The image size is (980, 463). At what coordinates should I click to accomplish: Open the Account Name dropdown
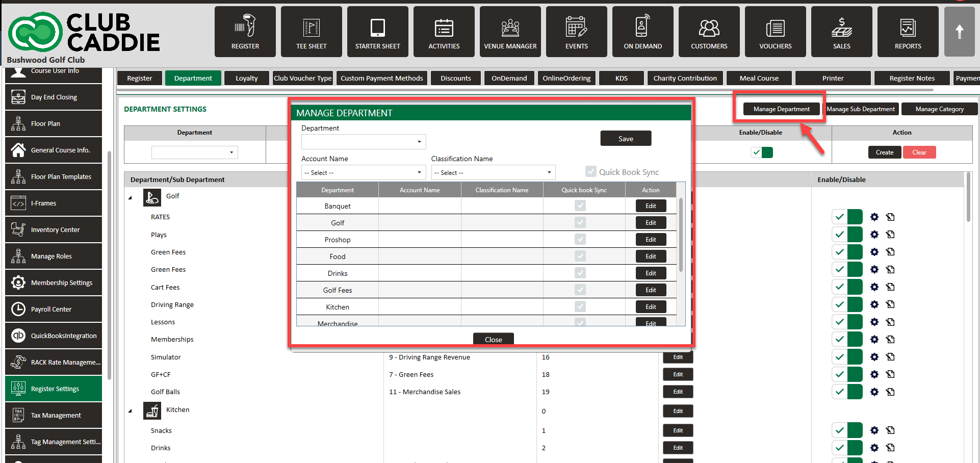(364, 173)
